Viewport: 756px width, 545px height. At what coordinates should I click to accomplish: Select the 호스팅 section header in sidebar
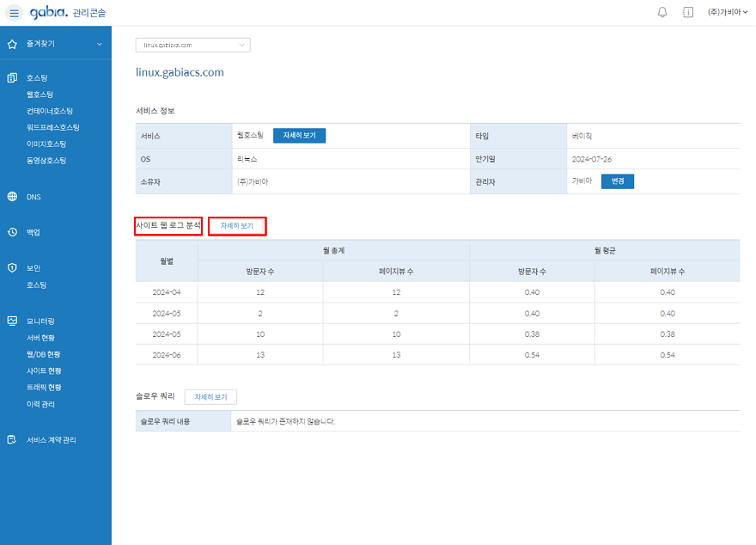pos(37,77)
